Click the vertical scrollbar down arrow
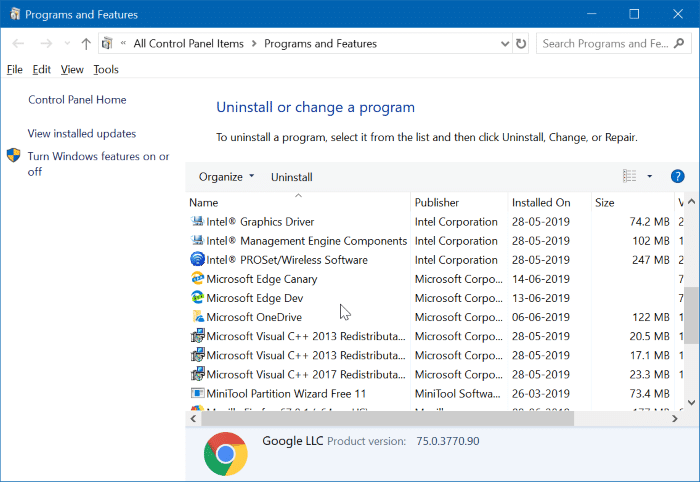This screenshot has width=700, height=482. 691,402
